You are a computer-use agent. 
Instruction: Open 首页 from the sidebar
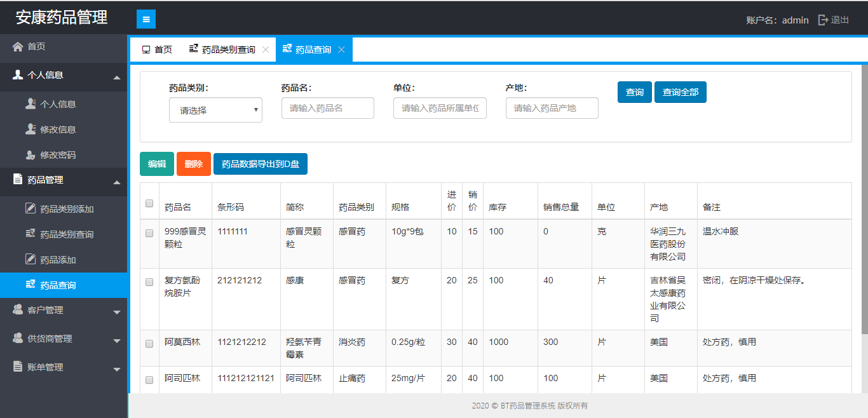64,46
